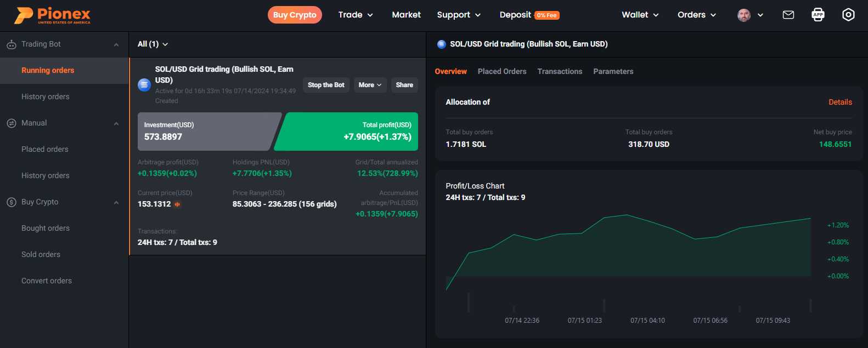This screenshot has width=868, height=348.
Task: Click the SOL icon in the details header
Action: [x=442, y=44]
